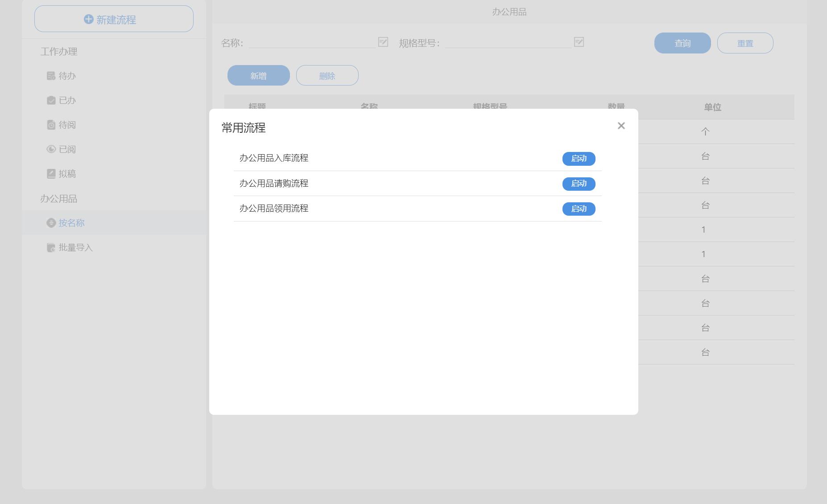Image resolution: width=827 pixels, height=504 pixels.
Task: Open the 批量导入 menu item
Action: tap(75, 248)
